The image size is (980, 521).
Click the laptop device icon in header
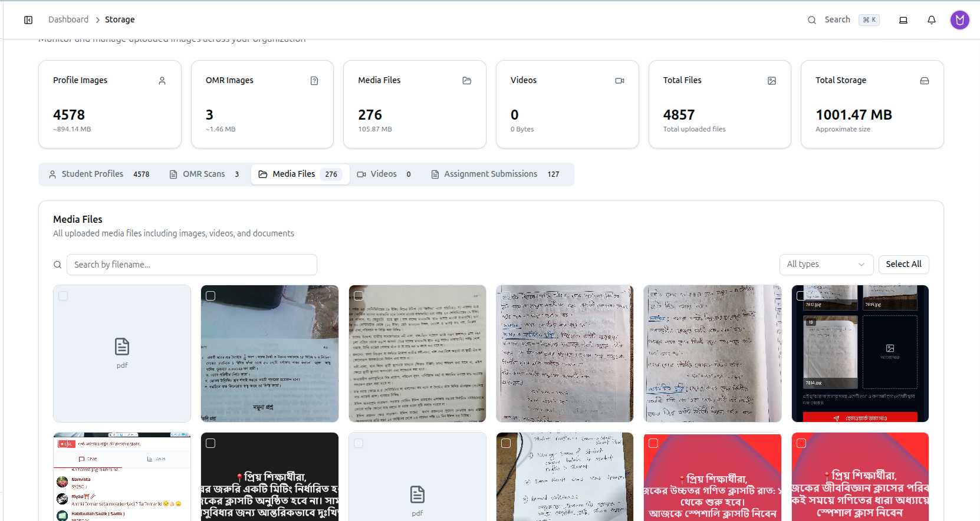point(903,20)
